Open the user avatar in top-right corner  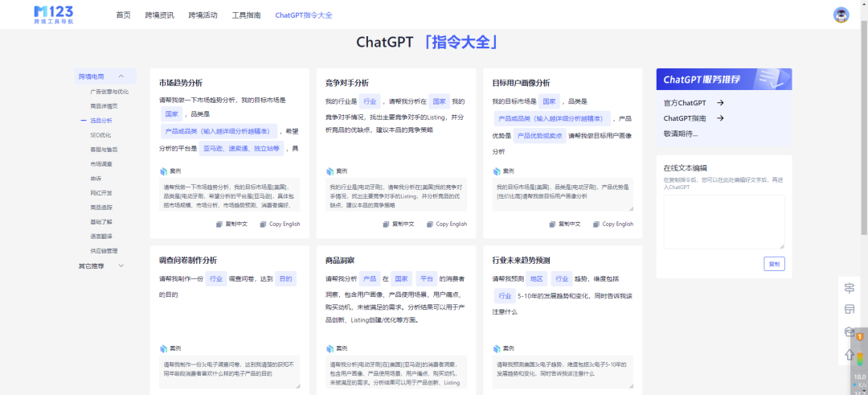click(x=841, y=15)
